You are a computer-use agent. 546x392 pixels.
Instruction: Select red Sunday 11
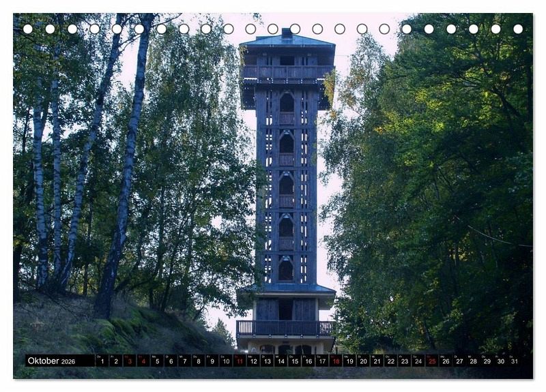click(239, 361)
